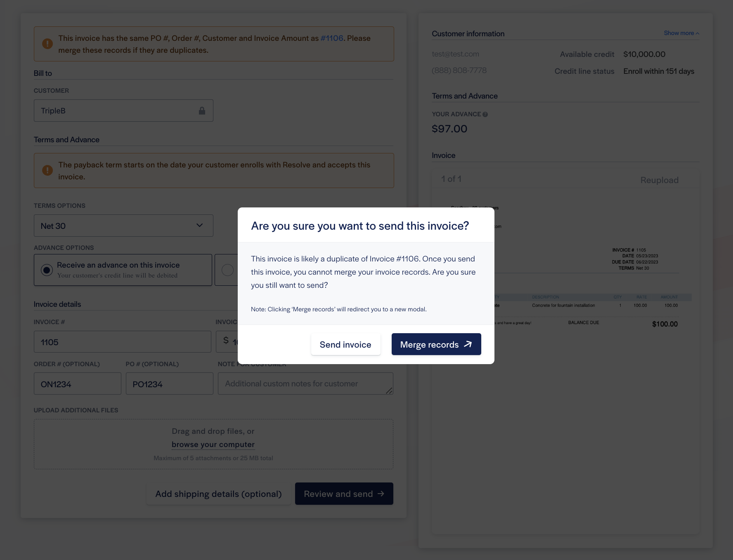Select Receive an advance on this invoice
Screen dimensions: 733x560
tap(47, 270)
